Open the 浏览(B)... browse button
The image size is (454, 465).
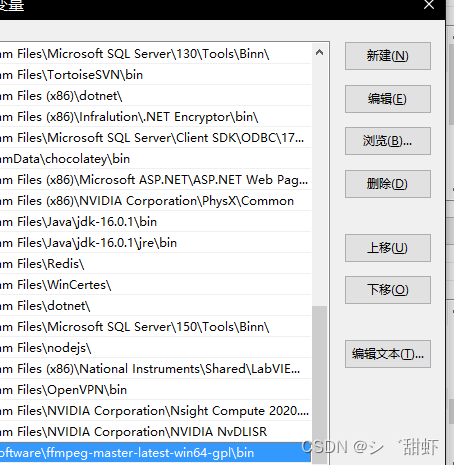tap(388, 141)
